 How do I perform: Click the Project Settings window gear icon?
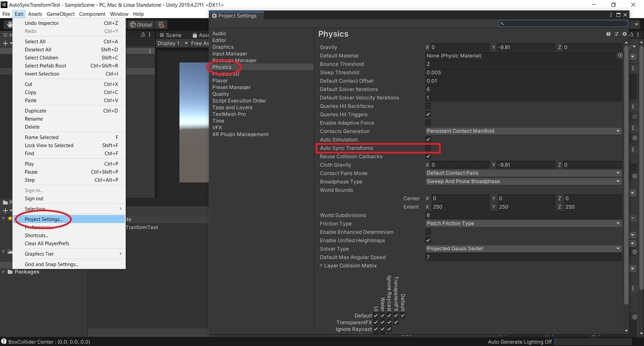point(215,16)
